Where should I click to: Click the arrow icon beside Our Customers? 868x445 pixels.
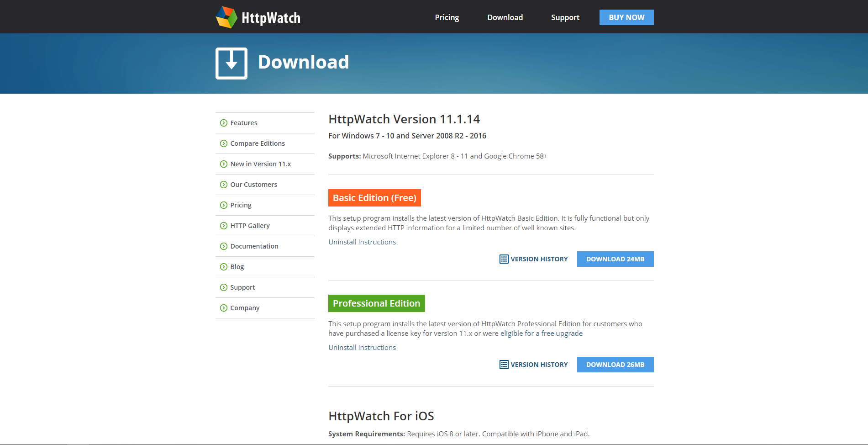tap(224, 185)
